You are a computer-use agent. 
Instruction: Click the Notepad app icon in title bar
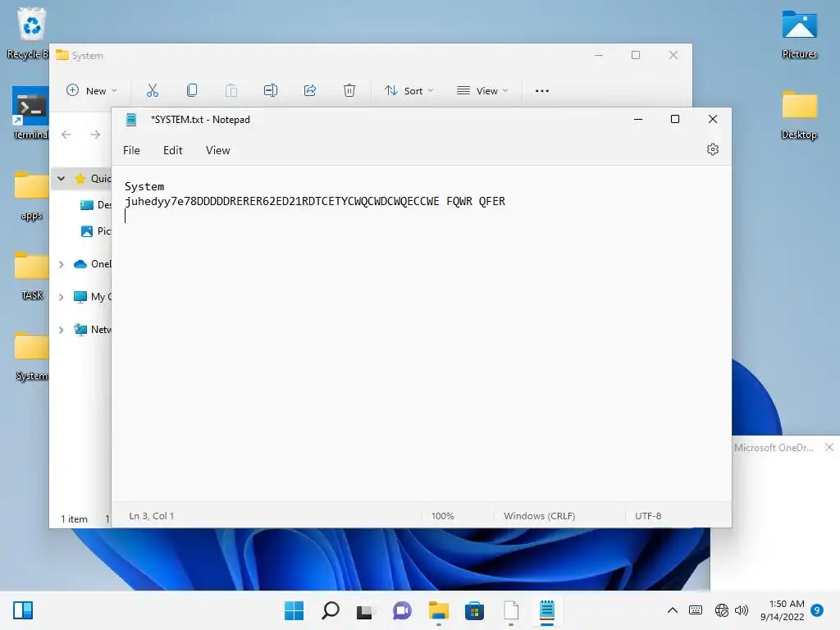[x=131, y=120]
